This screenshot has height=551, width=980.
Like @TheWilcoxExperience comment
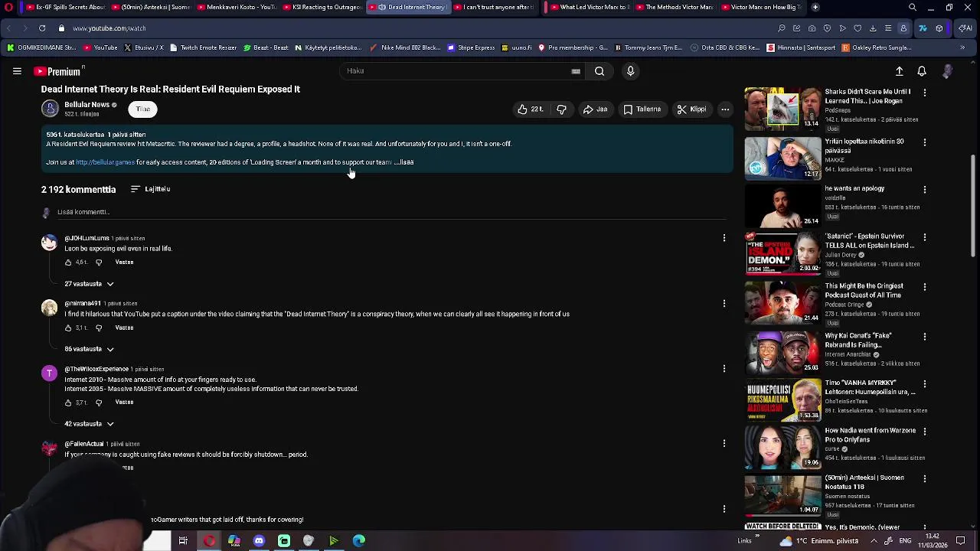coord(68,403)
